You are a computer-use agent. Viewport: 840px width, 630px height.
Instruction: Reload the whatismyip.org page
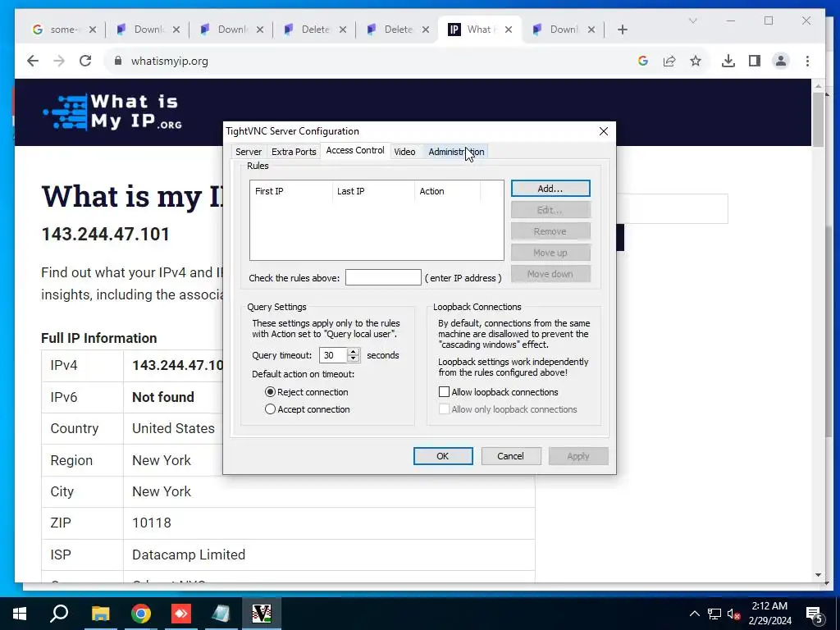click(85, 61)
